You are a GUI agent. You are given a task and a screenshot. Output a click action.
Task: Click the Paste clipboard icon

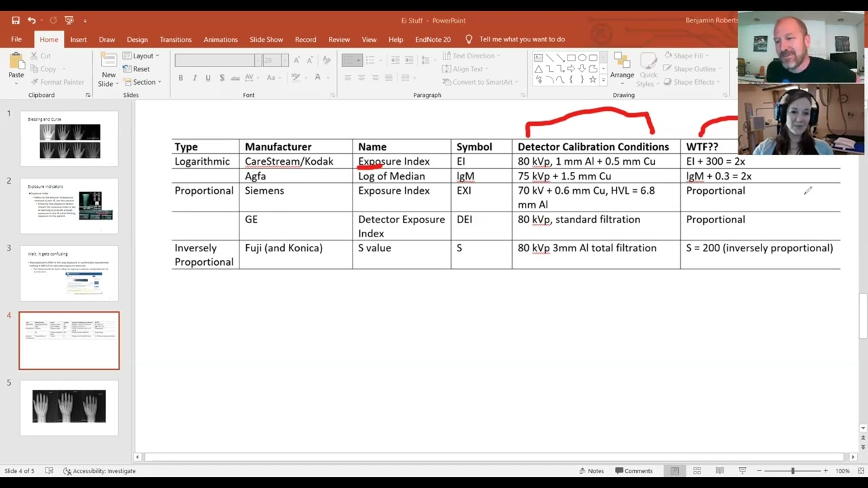pyautogui.click(x=16, y=62)
